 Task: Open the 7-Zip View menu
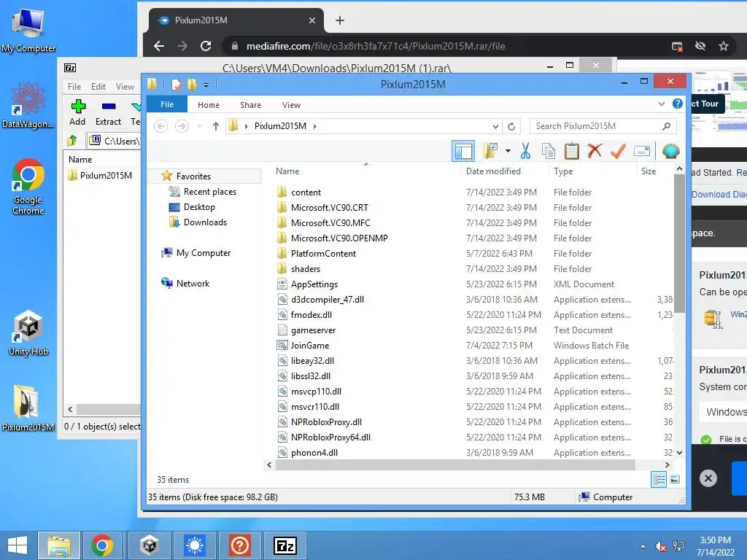pyautogui.click(x=125, y=87)
